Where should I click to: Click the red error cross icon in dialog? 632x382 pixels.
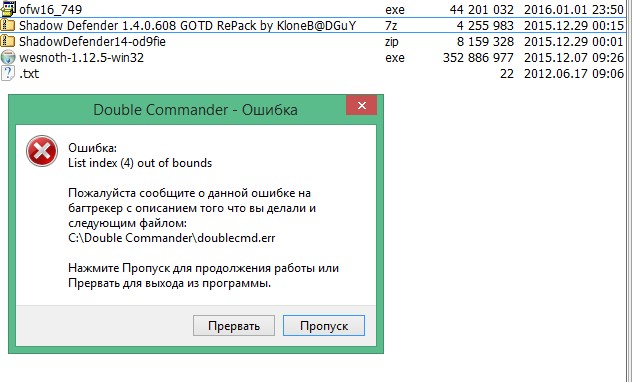(x=42, y=151)
